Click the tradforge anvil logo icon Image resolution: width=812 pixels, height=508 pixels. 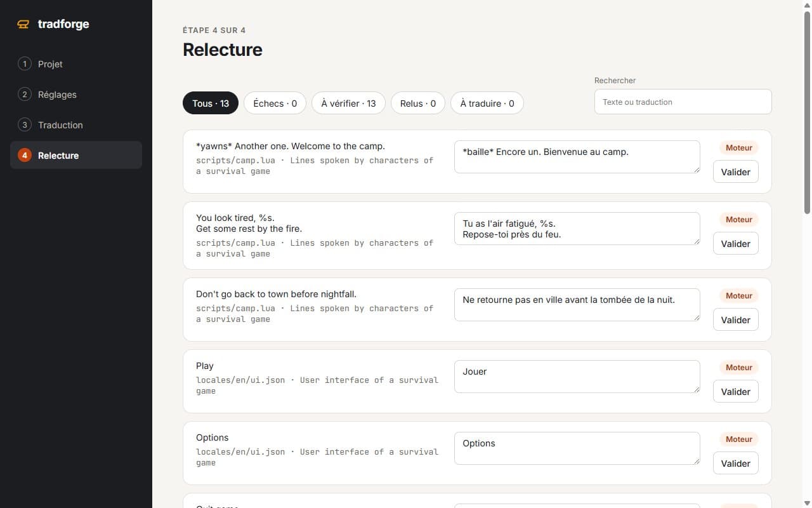pyautogui.click(x=23, y=24)
